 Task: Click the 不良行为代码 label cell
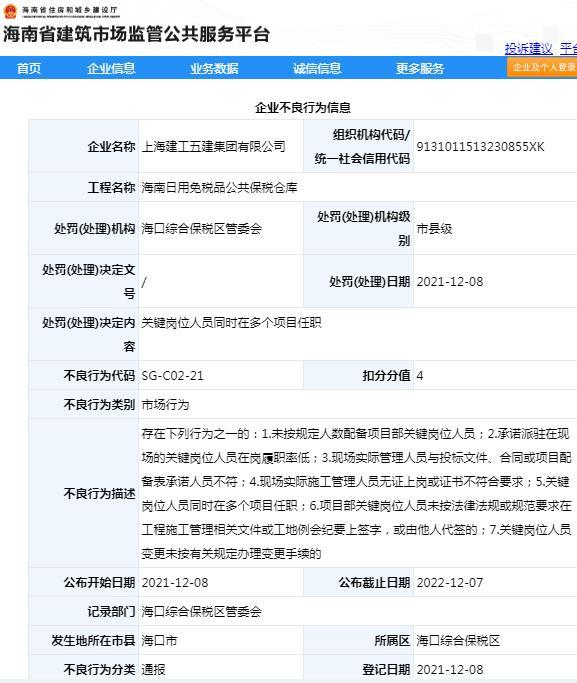coord(84,375)
